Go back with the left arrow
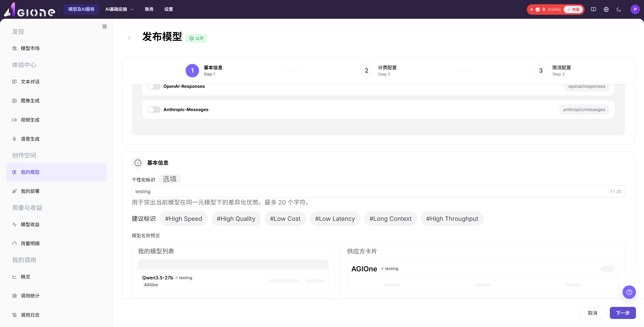Screen dimensions: 644x327 tap(129, 38)
